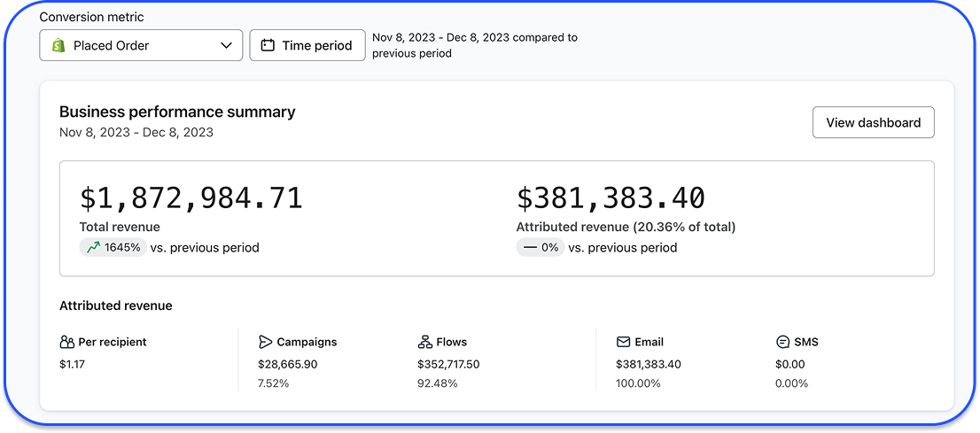The image size is (980, 433).
Task: Click the Per recipient people icon
Action: click(x=66, y=342)
